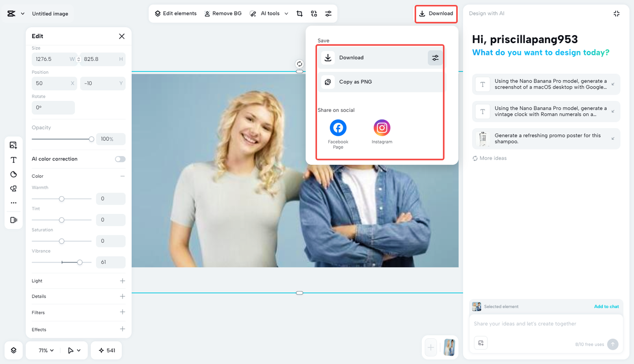634x364 pixels.
Task: Open the adjust sliders icon in toolbar
Action: (x=328, y=13)
